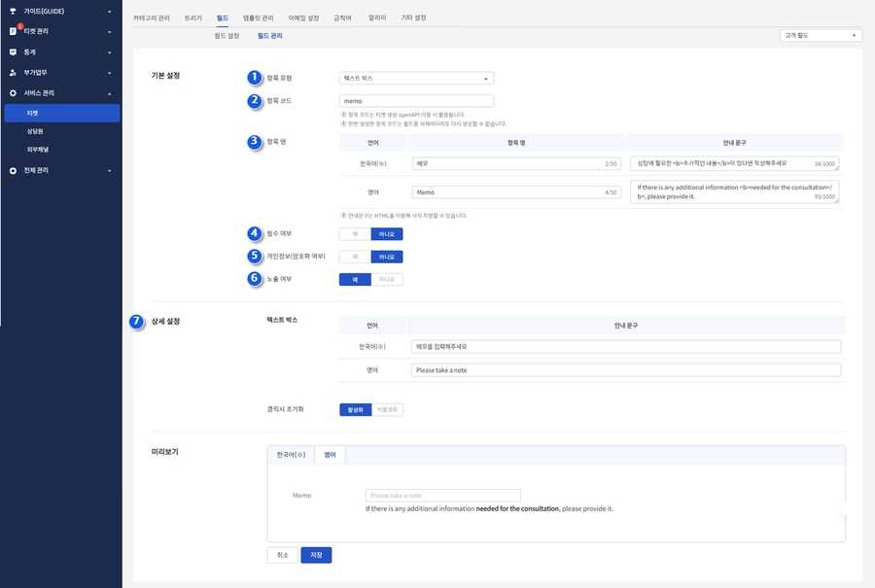The height and width of the screenshot is (588, 875).
Task: Set 노출 여부 toggle to 아니오
Action: (x=387, y=279)
